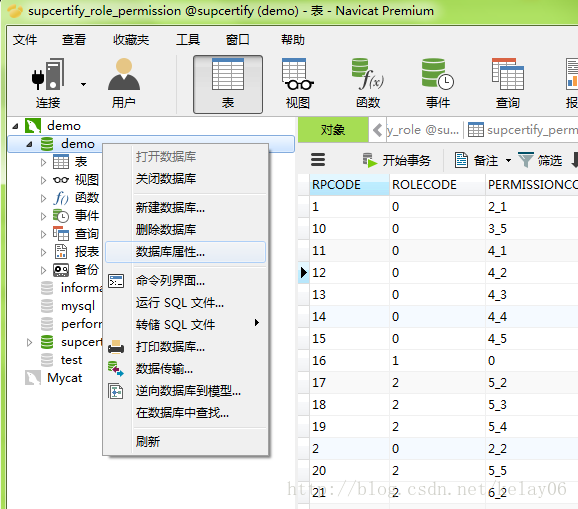Click the Filter (筛选) funnel button
The width and height of the screenshot is (578, 509).
pyautogui.click(x=540, y=160)
